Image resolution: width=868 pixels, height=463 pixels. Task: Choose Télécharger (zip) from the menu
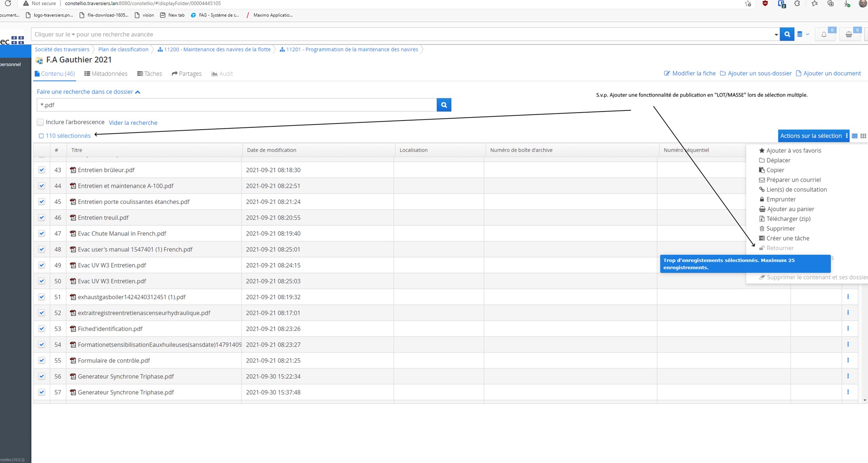point(788,219)
